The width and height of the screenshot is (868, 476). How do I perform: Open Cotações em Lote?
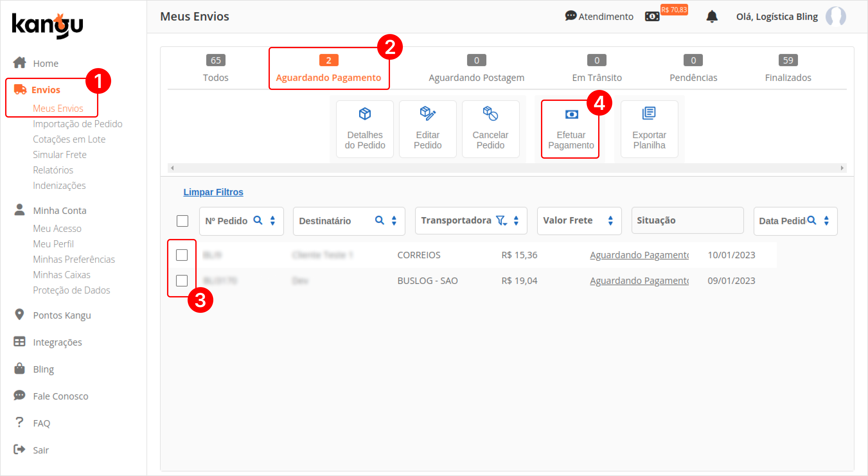tap(69, 139)
